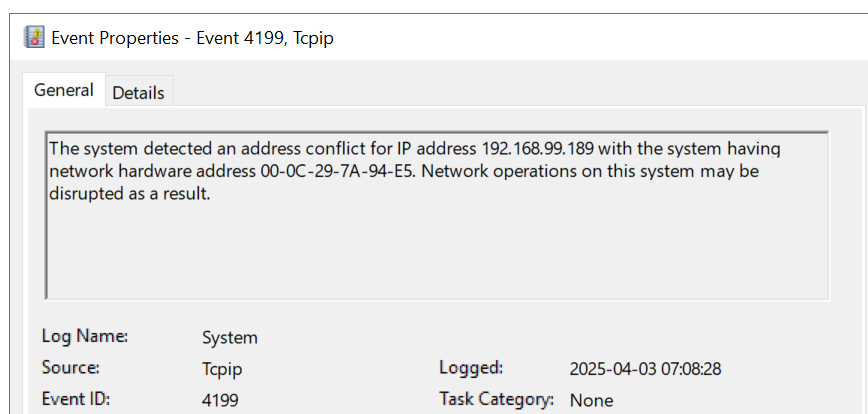The width and height of the screenshot is (868, 414).
Task: Click the Task Category label
Action: (x=497, y=399)
